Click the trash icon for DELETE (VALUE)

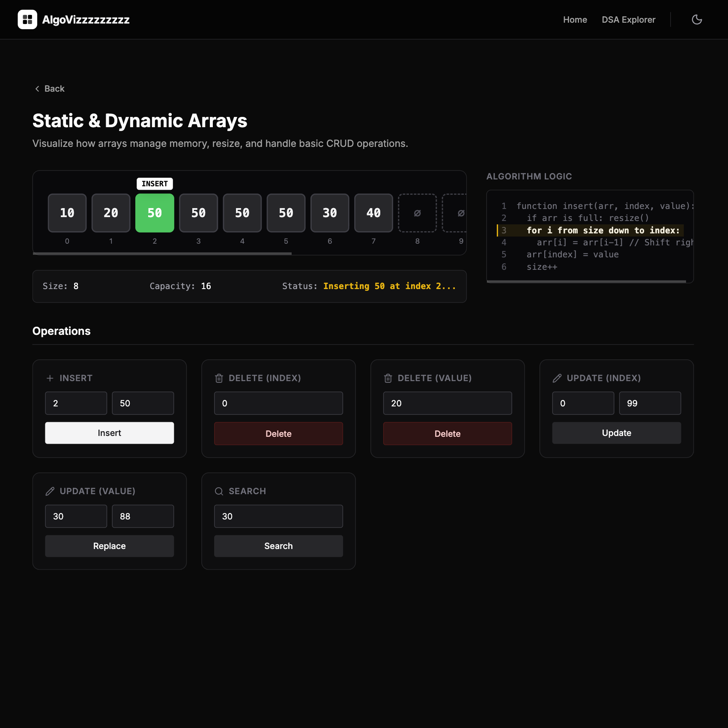tap(388, 378)
